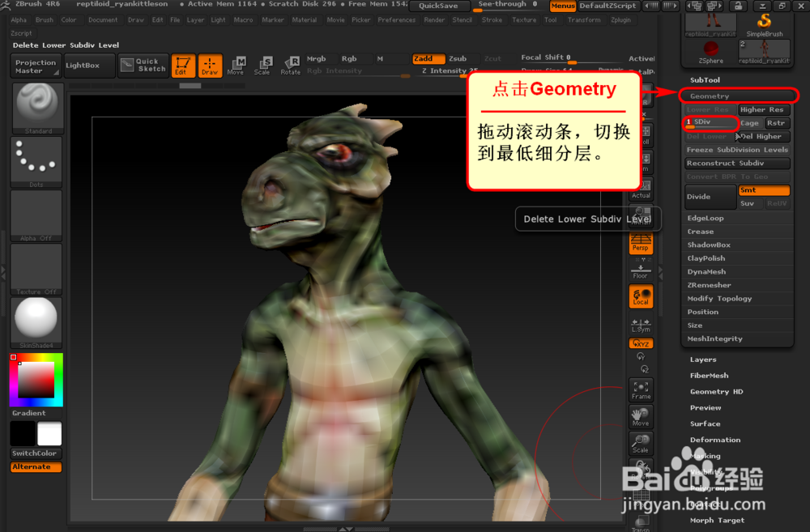Open the LightBox browser

89,66
